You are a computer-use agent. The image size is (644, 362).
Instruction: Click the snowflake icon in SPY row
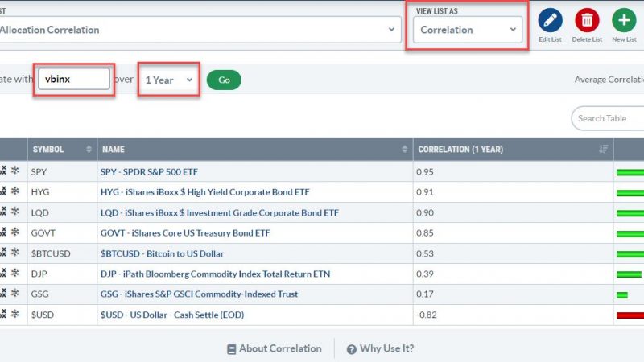15,171
